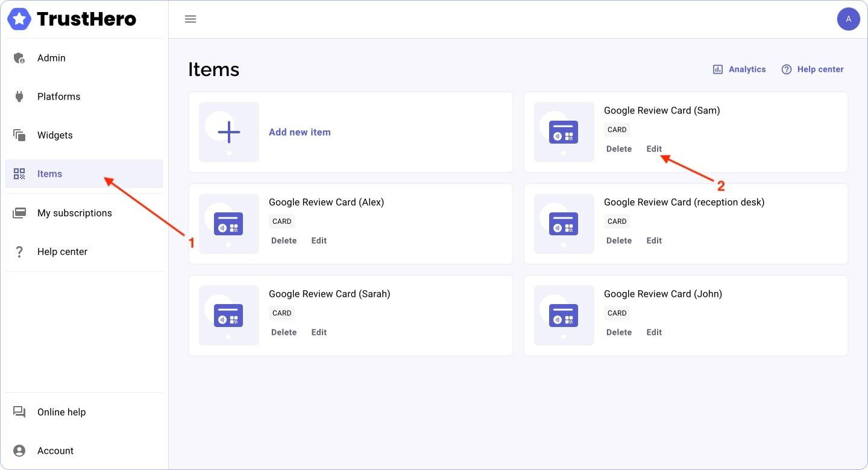Click the Add new item link
Screen dimensions: 868x470
300,132
